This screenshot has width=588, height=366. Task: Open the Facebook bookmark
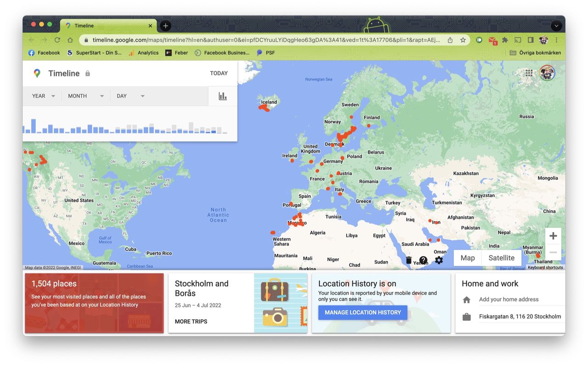(44, 53)
